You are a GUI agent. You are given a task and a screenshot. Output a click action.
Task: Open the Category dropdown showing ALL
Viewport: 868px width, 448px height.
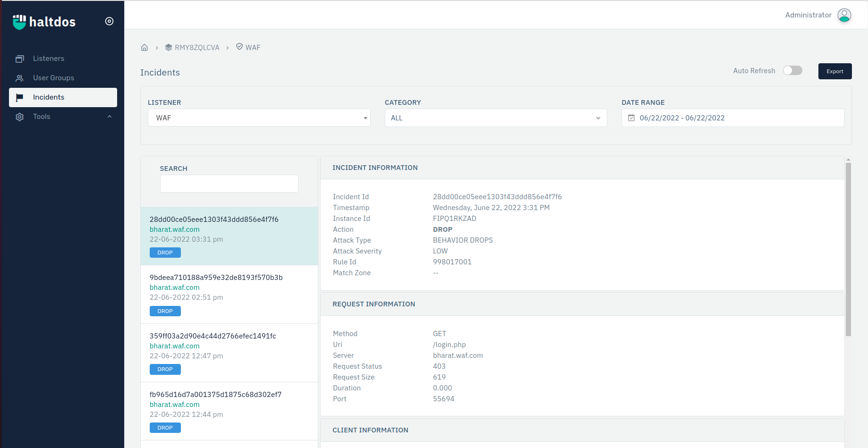point(496,118)
